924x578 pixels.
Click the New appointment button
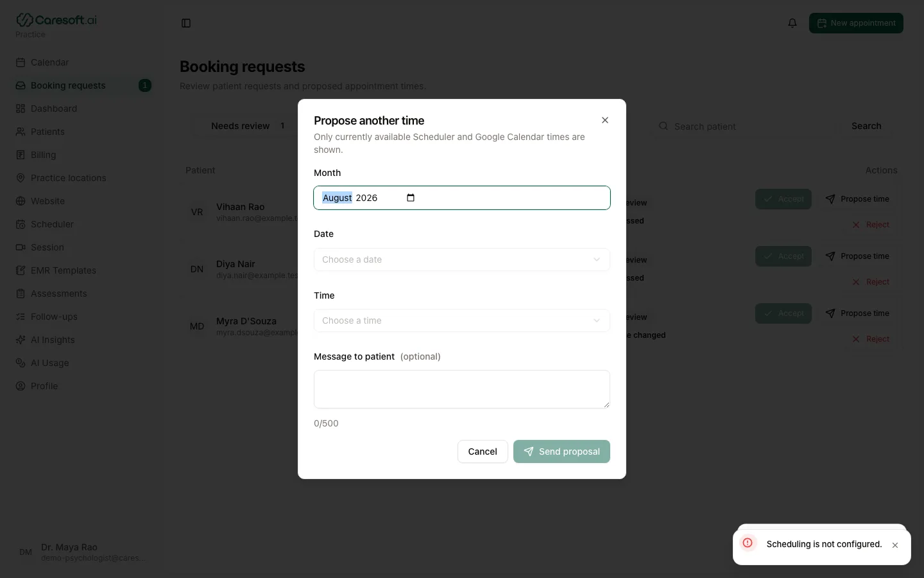point(856,23)
